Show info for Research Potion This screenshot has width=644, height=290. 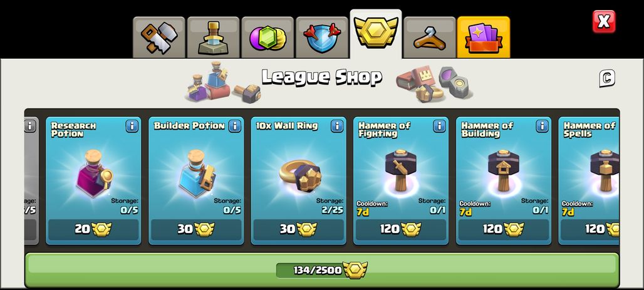click(x=132, y=126)
